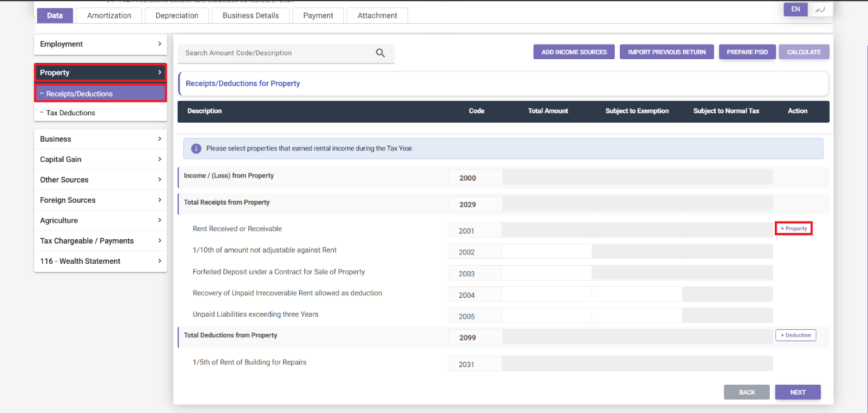Click code 2000 cell
Image resolution: width=868 pixels, height=413 pixels.
[475, 178]
